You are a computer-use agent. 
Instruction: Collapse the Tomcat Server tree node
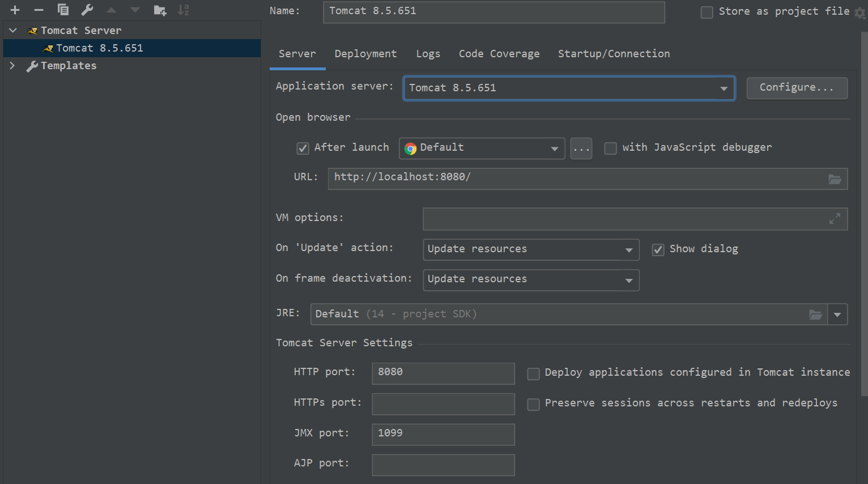pos(12,30)
